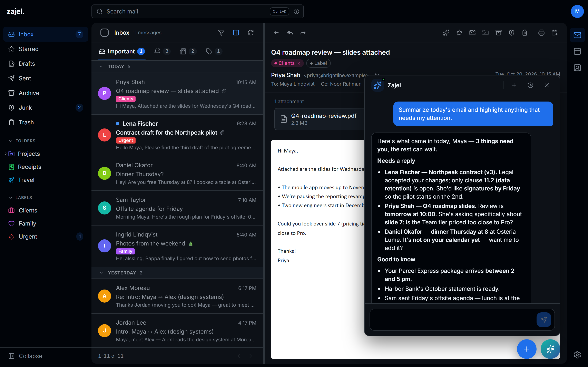
Task: Remove the Clients label from the email
Action: point(299,63)
